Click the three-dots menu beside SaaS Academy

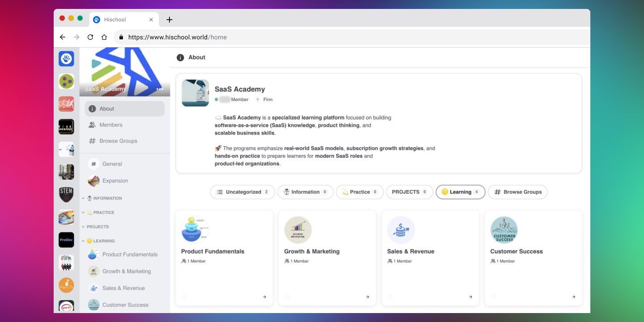click(160, 89)
